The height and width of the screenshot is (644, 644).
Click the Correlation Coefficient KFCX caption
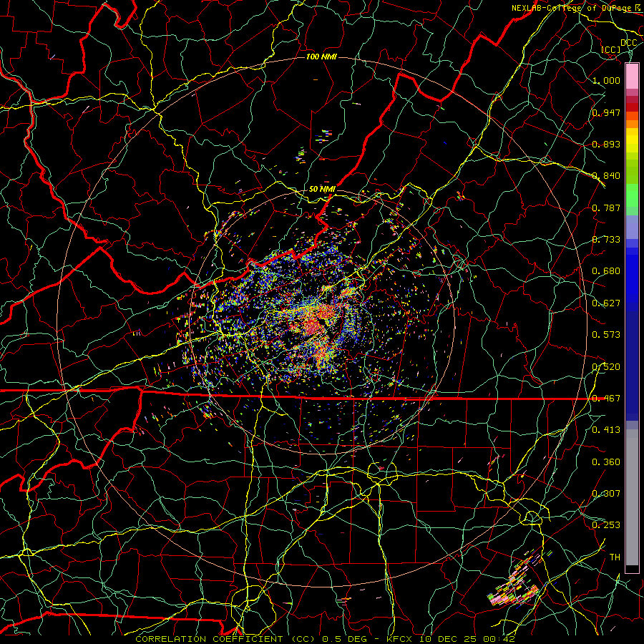point(326,639)
